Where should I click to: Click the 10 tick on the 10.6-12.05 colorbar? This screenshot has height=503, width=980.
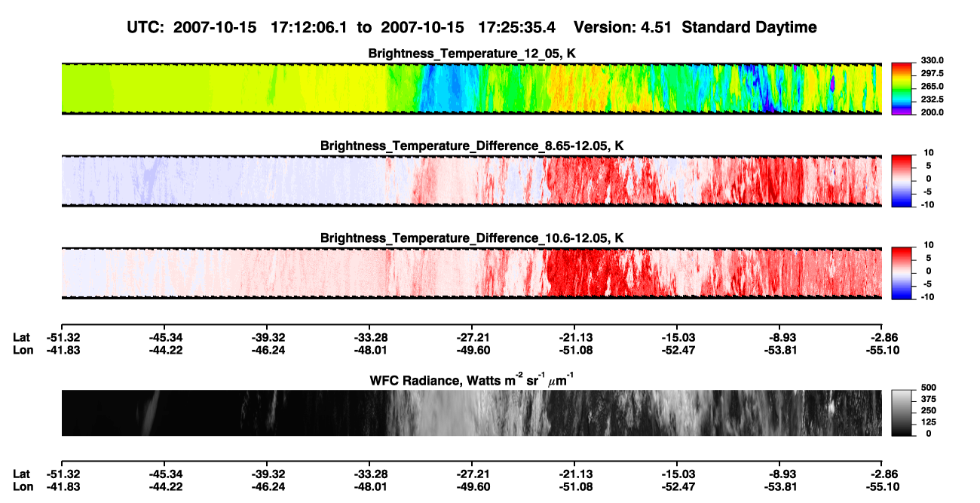pyautogui.click(x=929, y=245)
